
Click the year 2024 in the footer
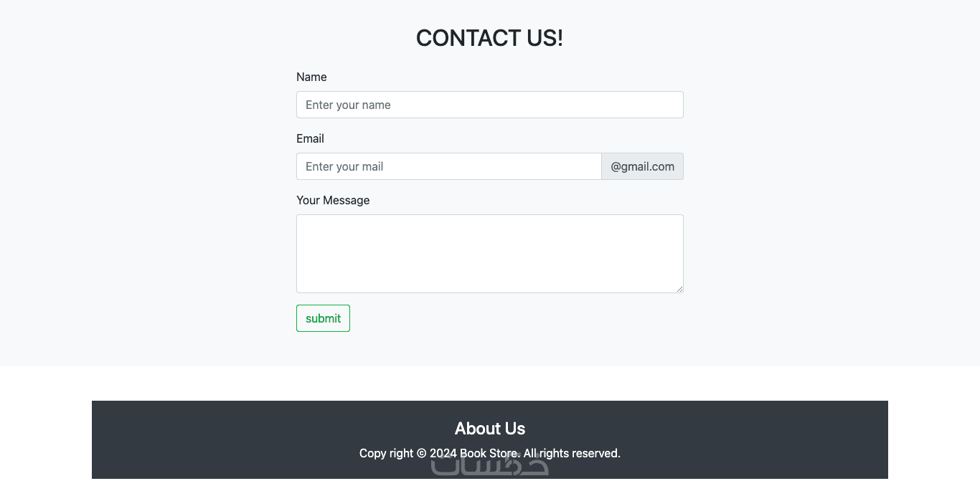pos(443,453)
